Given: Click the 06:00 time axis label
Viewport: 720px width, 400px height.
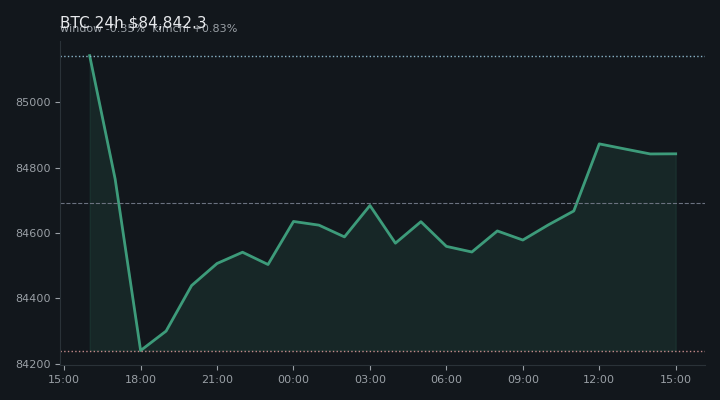Looking at the screenshot, I should pyautogui.click(x=446, y=379).
